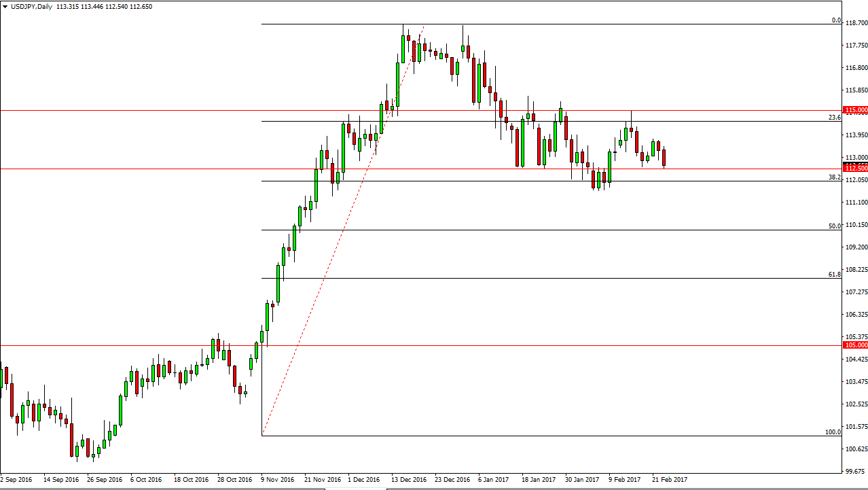This screenshot has height=490, width=868.
Task: Click the 101.575 price axis label
Action: coord(857,427)
